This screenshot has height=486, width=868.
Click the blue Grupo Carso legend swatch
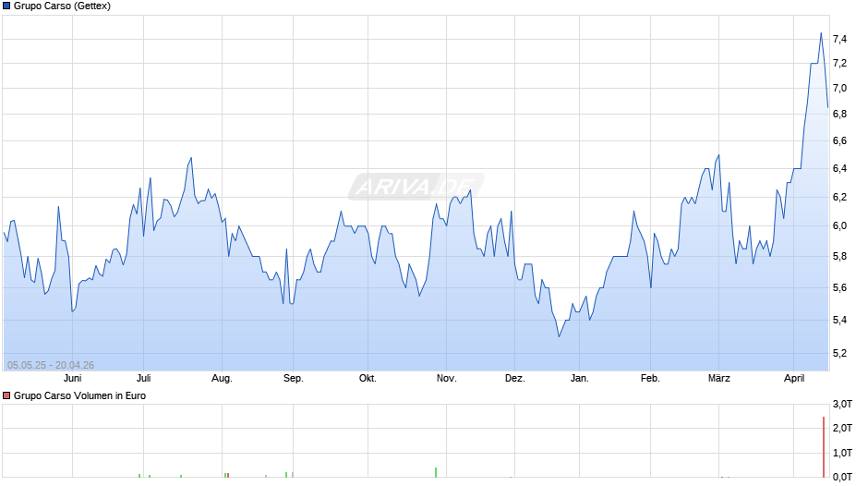pyautogui.click(x=6, y=6)
